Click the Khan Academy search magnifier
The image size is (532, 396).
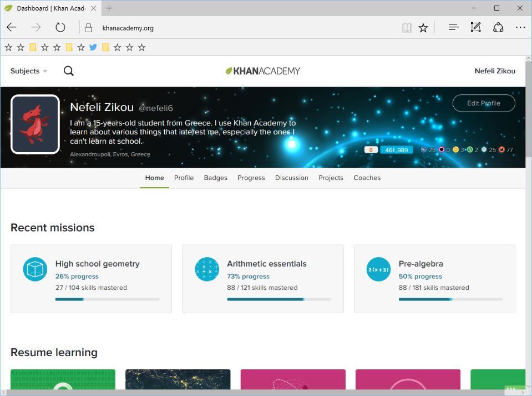69,71
